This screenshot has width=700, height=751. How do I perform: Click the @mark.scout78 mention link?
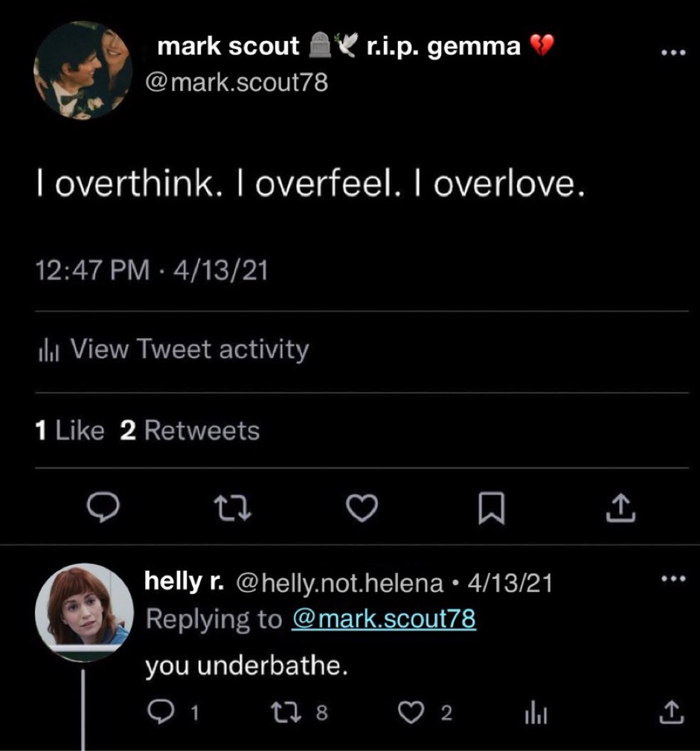coord(384,619)
